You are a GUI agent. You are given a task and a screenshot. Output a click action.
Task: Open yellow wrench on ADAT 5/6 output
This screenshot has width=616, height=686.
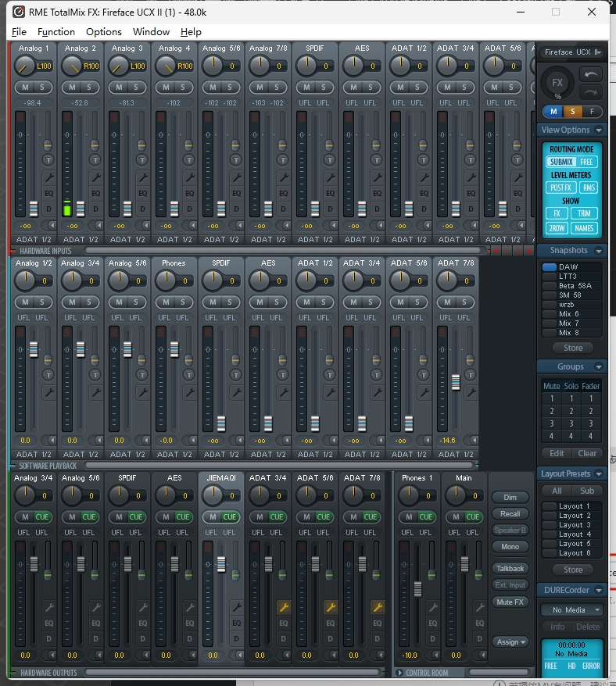(330, 607)
